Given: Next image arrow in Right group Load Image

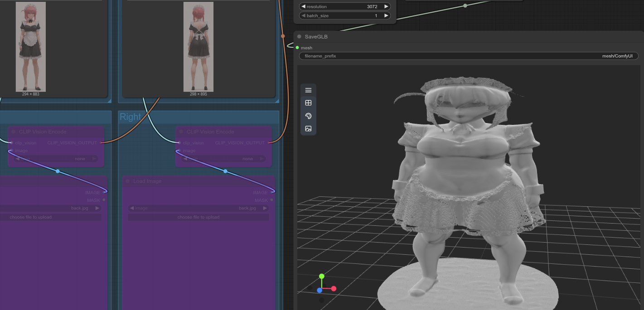Looking at the screenshot, I should click(265, 208).
